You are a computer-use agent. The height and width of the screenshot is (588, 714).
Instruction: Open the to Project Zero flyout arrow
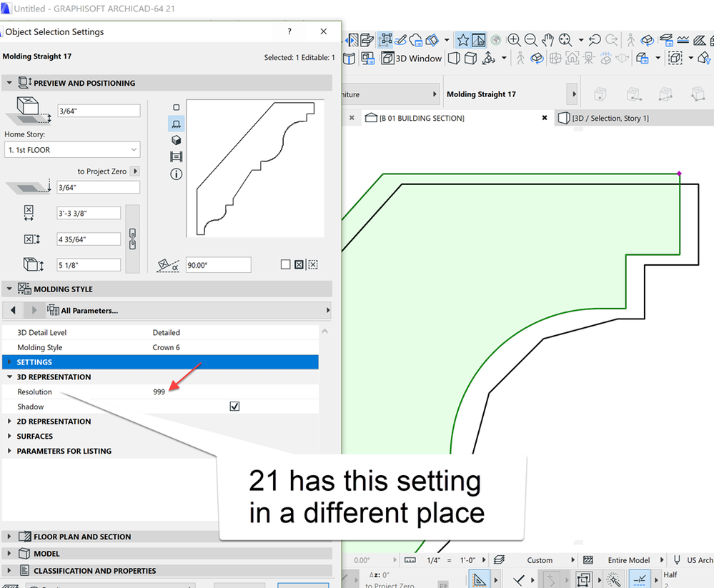pyautogui.click(x=135, y=171)
